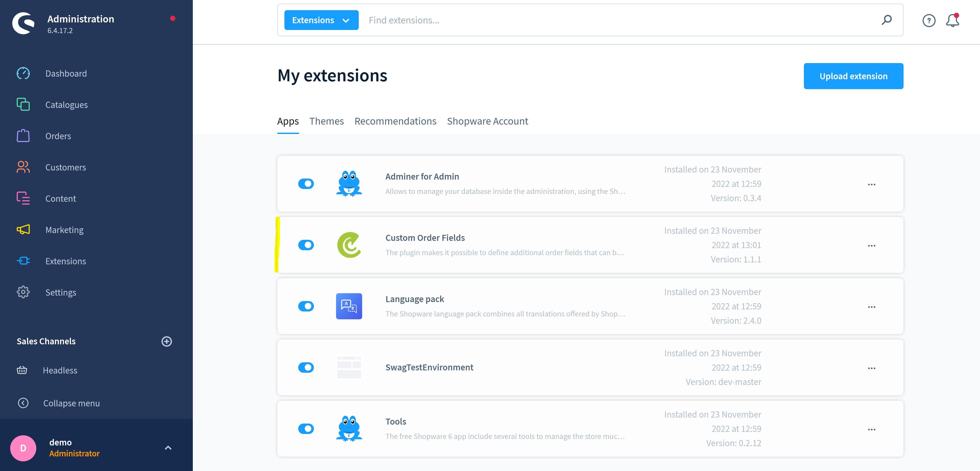
Task: Open the Extensions search scope dropdown
Action: 321,20
